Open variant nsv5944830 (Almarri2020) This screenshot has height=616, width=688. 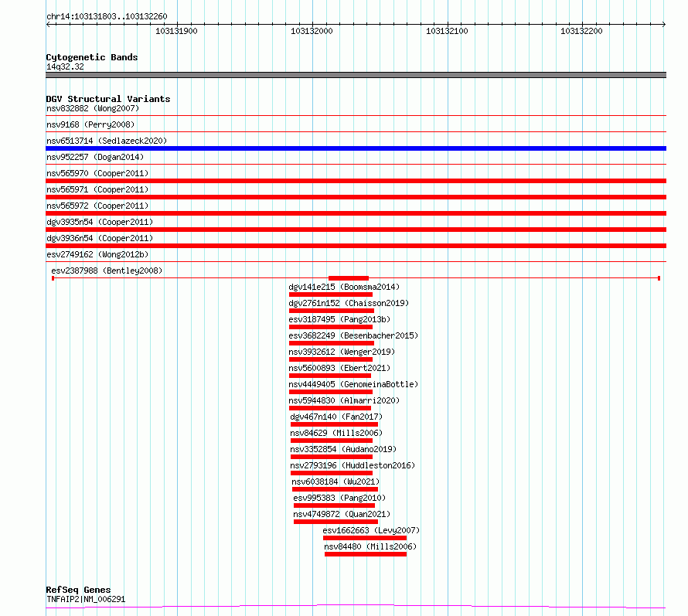[344, 400]
